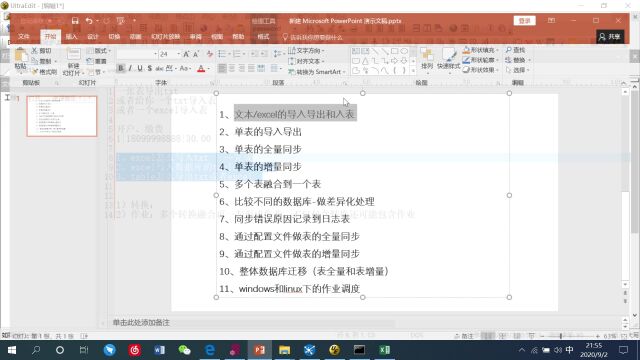The width and height of the screenshot is (640, 360).
Task: Open Quick Styles (快速样式) gallery
Action: pyautogui.click(x=449, y=59)
